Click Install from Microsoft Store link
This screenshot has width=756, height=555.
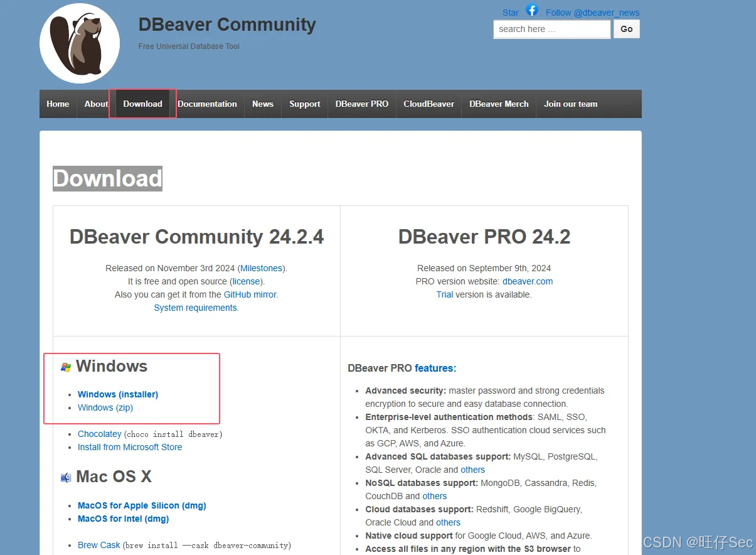[130, 447]
